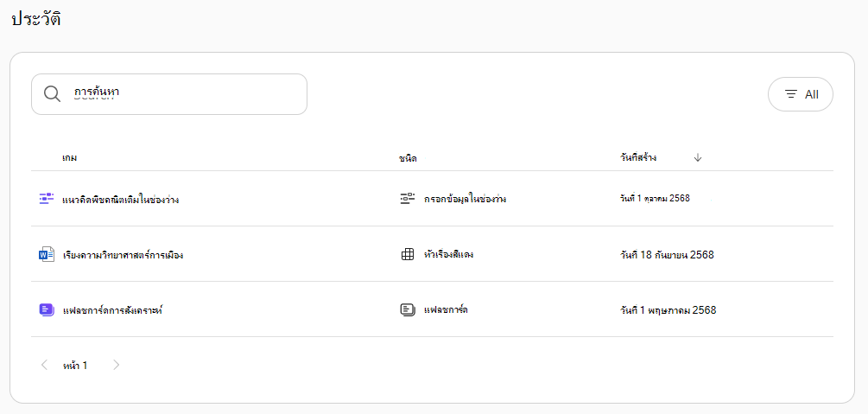868x414 pixels.
Task: Click the flashcard type icon beside แฟลชการ์ด
Action: click(408, 309)
